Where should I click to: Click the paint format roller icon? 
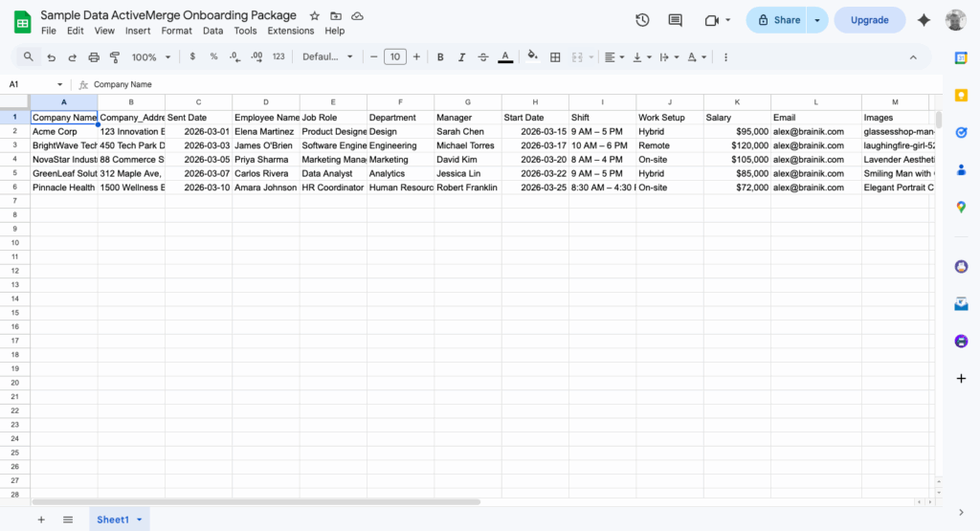click(115, 57)
